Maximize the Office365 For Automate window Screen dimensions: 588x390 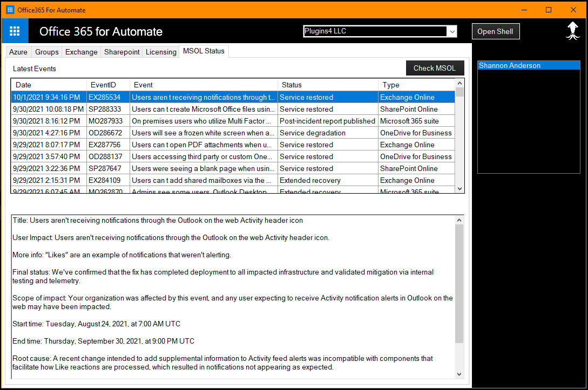[549, 10]
